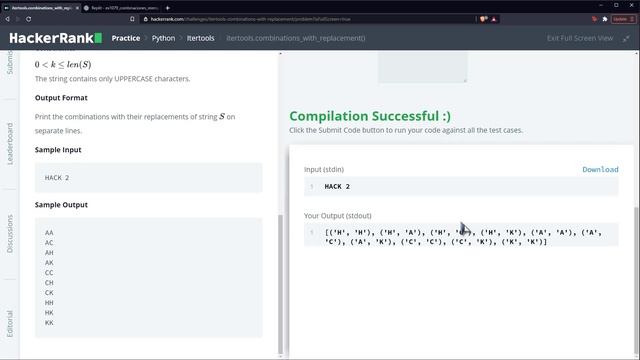Reload the page with the refresh icon

coord(29,19)
